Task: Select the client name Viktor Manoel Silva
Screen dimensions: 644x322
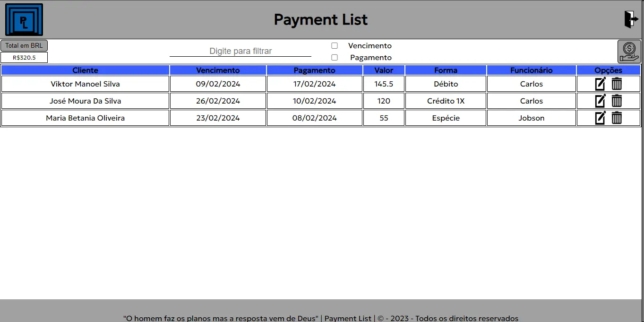Action: [85, 84]
